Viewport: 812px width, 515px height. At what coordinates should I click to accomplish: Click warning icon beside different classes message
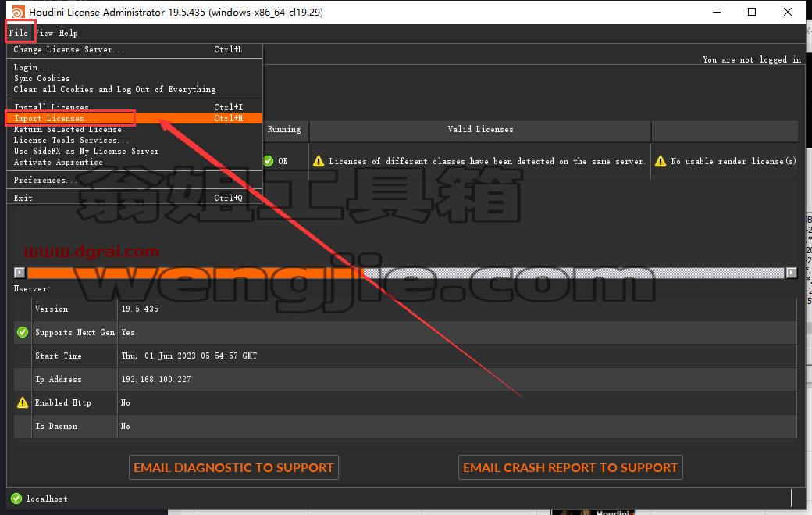[319, 161]
